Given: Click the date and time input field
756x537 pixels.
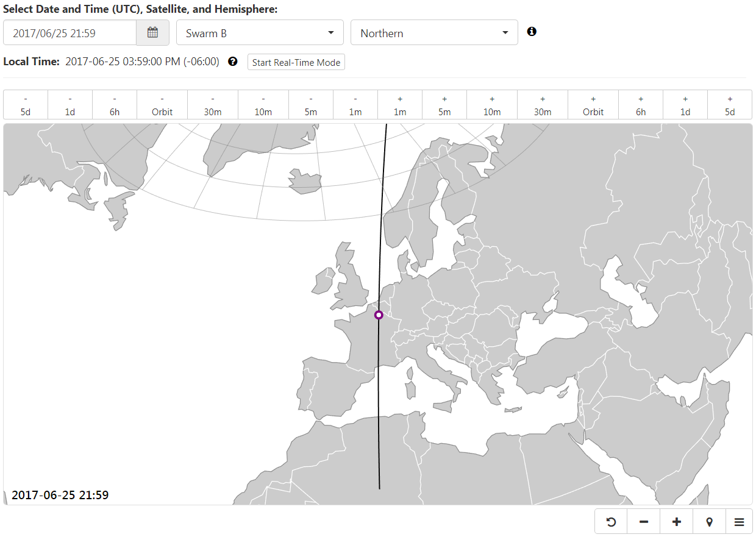Looking at the screenshot, I should pyautogui.click(x=70, y=33).
